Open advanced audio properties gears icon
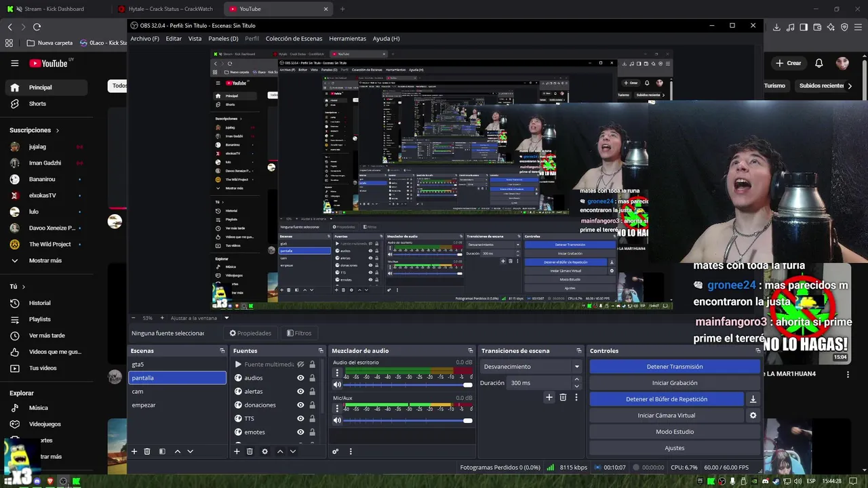 (335, 451)
